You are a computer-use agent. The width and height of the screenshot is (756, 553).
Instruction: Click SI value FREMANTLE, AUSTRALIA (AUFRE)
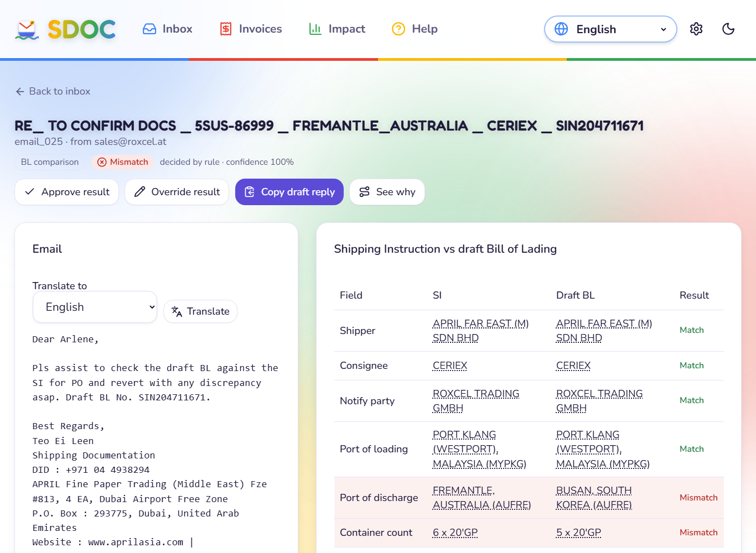pos(481,498)
